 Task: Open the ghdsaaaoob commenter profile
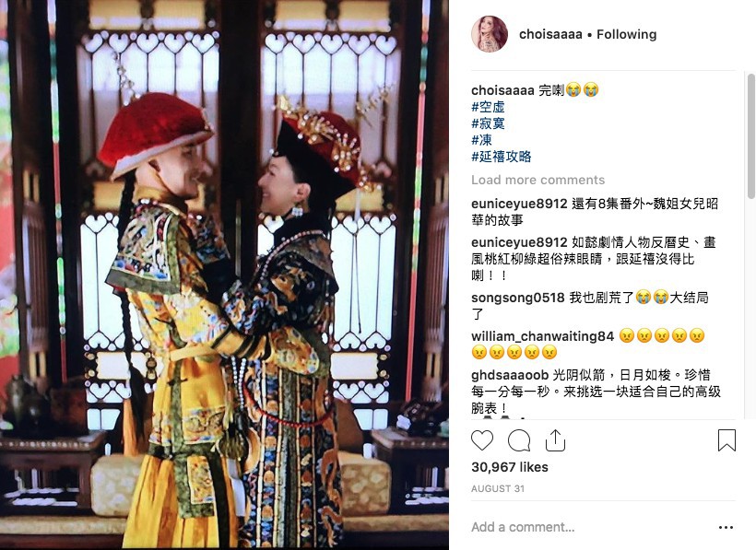click(x=510, y=375)
